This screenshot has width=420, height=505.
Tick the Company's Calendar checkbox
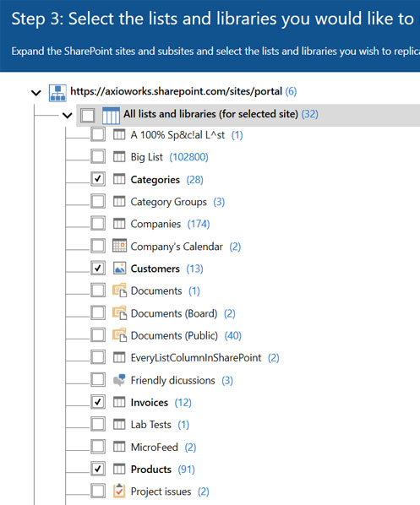tap(98, 246)
